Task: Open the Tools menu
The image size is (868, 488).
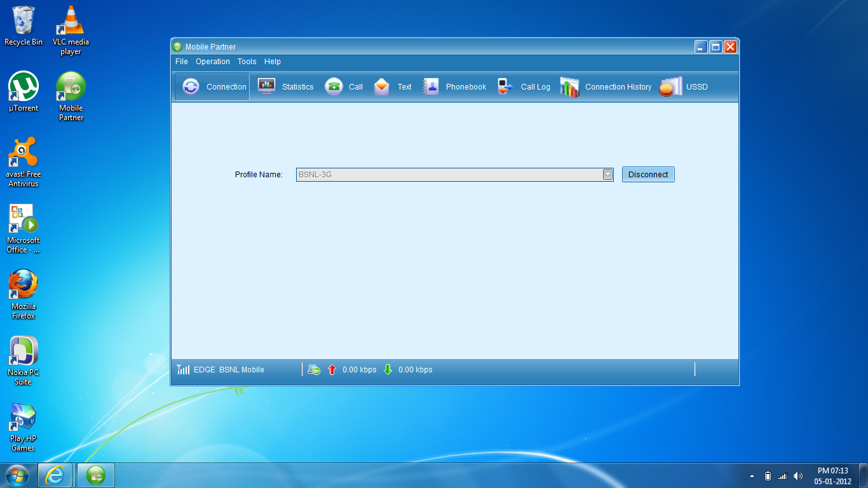Action: tap(247, 62)
